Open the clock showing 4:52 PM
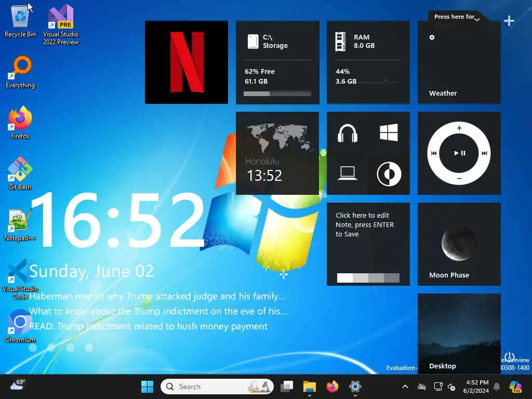Image resolution: width=532 pixels, height=399 pixels. tap(476, 387)
